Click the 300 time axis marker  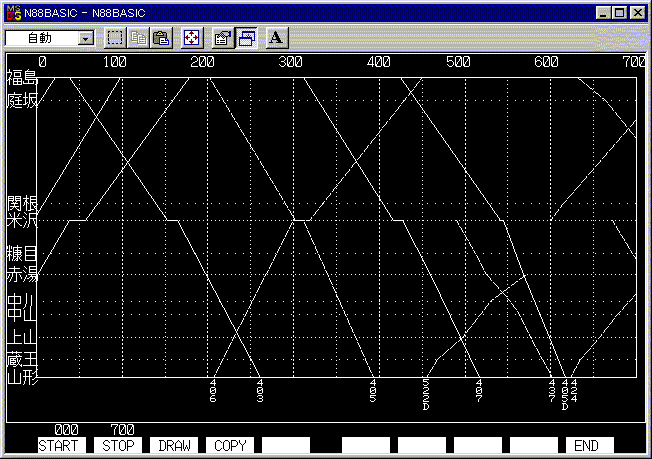point(291,62)
